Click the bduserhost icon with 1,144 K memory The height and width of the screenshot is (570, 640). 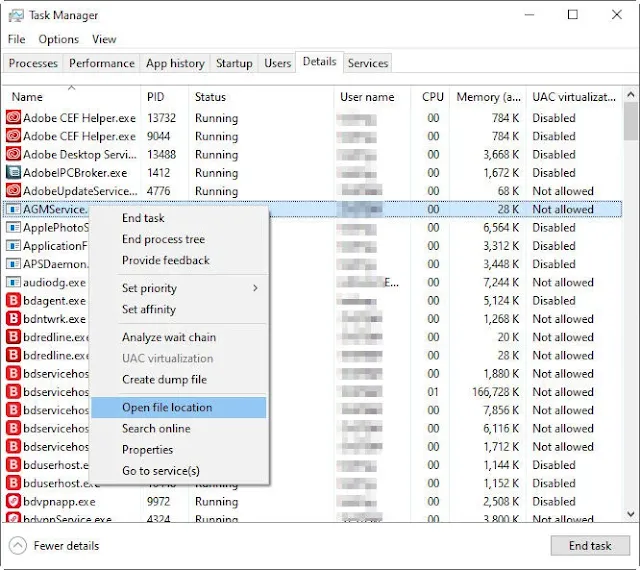13,465
